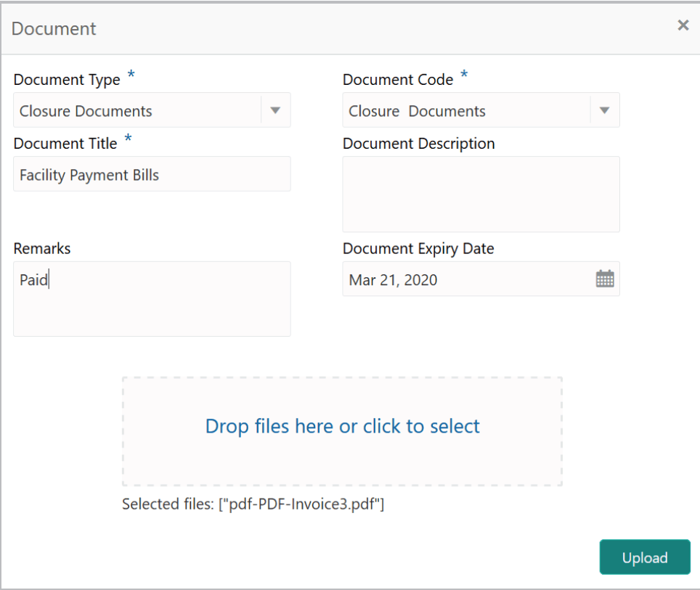
Task: Click the Remarks field containing Paid
Action: [152, 298]
